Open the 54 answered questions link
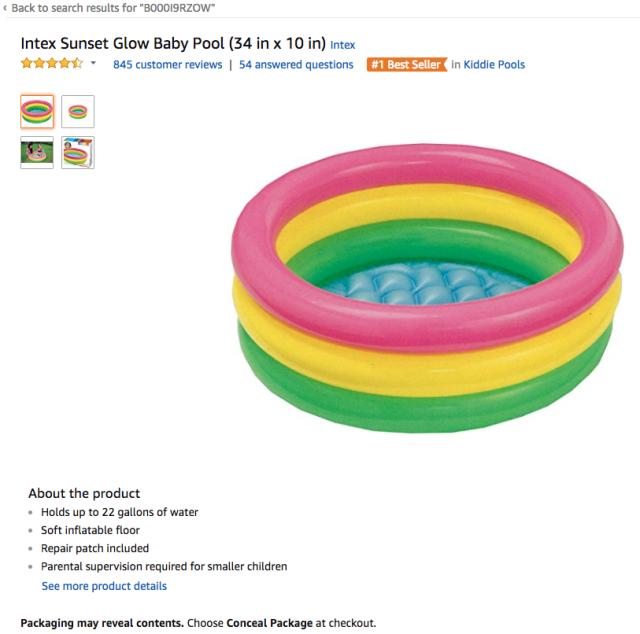640x634 pixels. (x=296, y=65)
